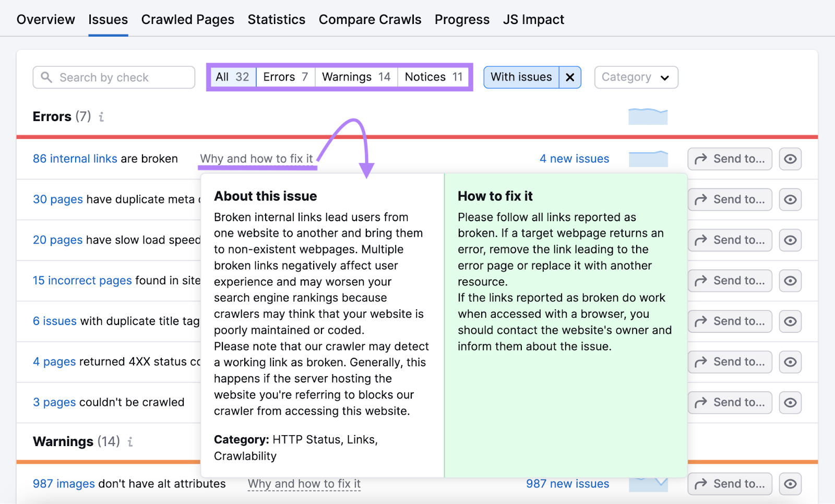
Task: Open 4 new issues link
Action: (574, 159)
